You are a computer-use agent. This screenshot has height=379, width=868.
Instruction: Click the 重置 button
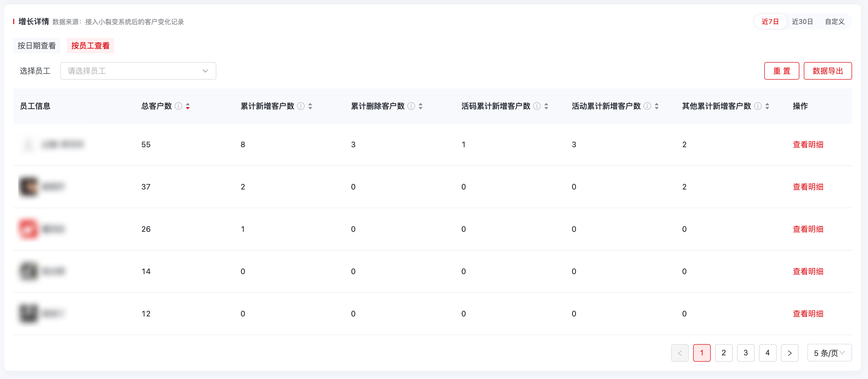tap(782, 71)
